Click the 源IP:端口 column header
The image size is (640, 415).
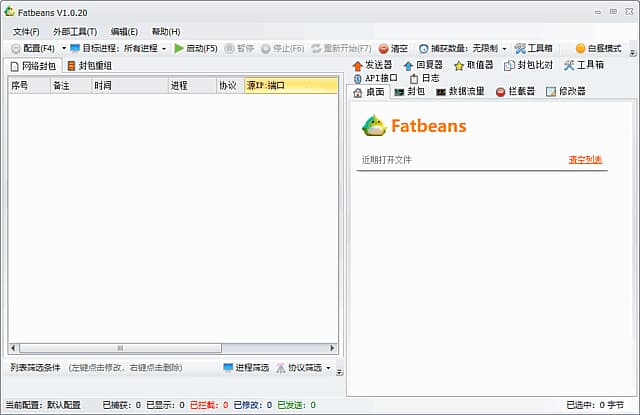[290, 86]
